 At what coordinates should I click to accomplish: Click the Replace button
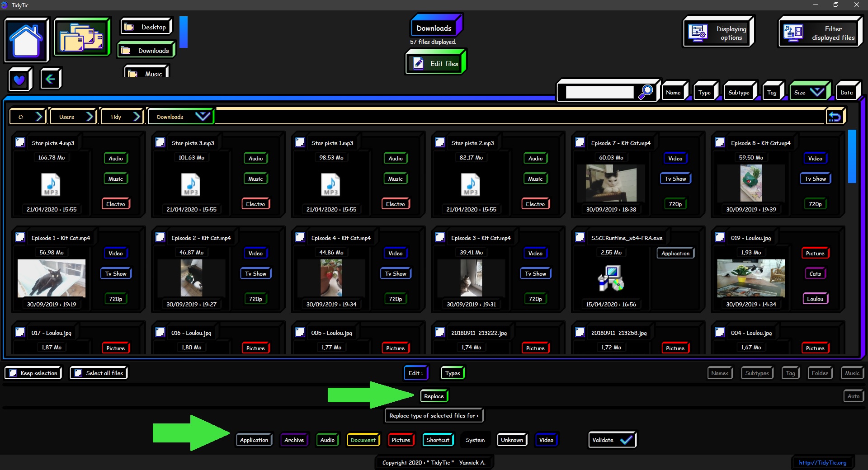[434, 396]
